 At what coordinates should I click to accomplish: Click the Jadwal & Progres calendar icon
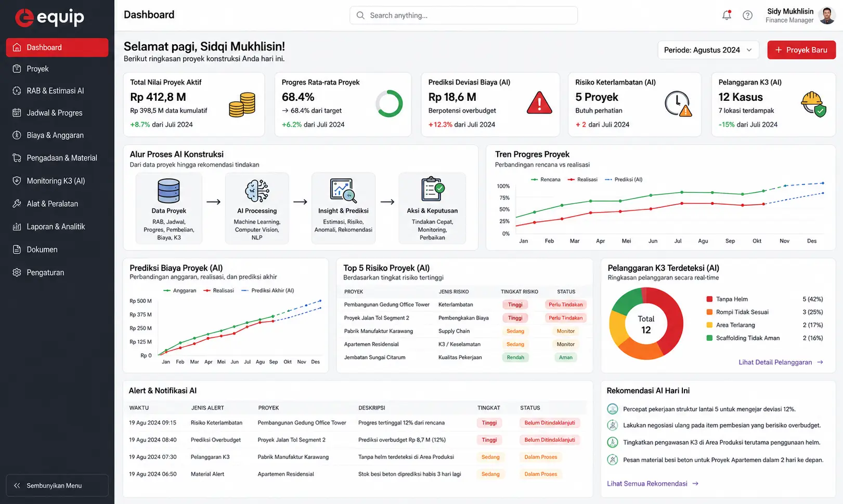click(17, 113)
